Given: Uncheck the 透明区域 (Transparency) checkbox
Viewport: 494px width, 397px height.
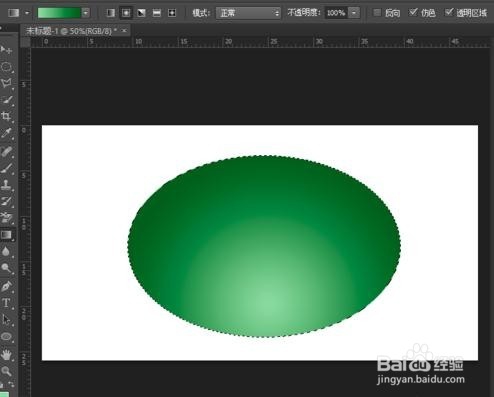Looking at the screenshot, I should tap(449, 13).
